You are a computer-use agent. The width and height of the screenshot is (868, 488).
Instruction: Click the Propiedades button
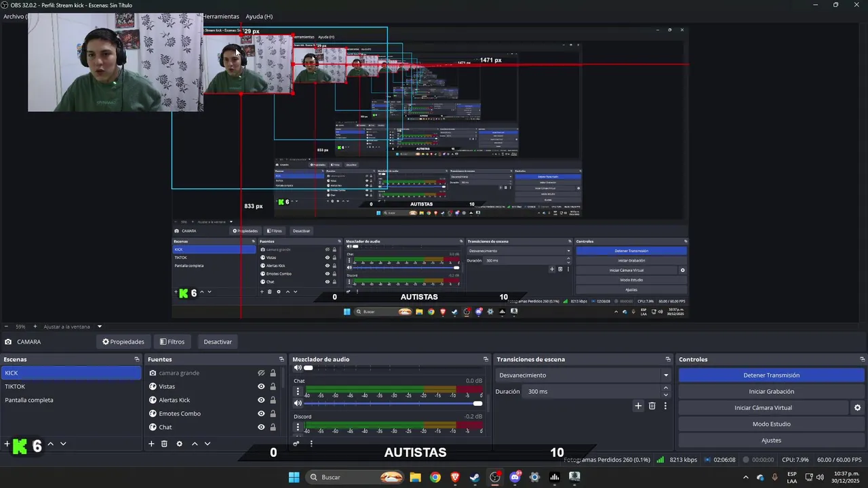coord(123,342)
